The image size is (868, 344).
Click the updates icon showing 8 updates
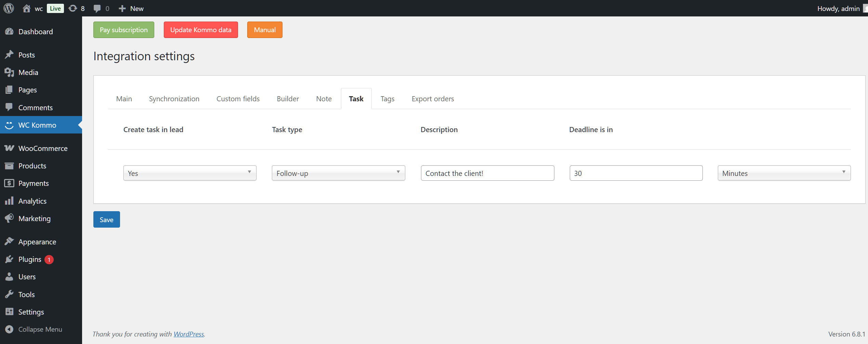point(72,8)
